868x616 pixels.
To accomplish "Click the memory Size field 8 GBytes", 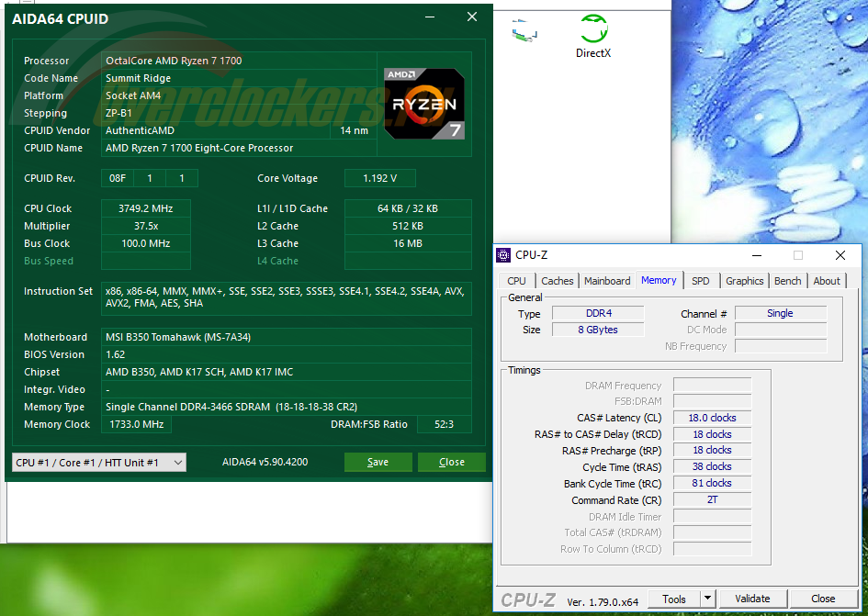I will click(598, 330).
